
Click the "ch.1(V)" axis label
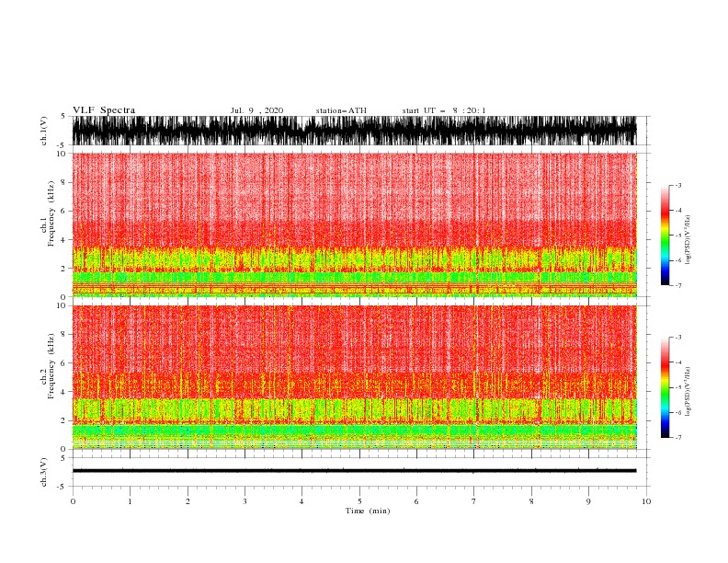pyautogui.click(x=44, y=131)
